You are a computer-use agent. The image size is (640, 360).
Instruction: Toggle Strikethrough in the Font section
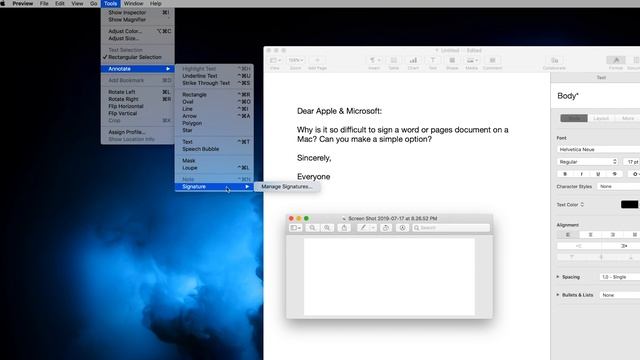click(x=614, y=174)
